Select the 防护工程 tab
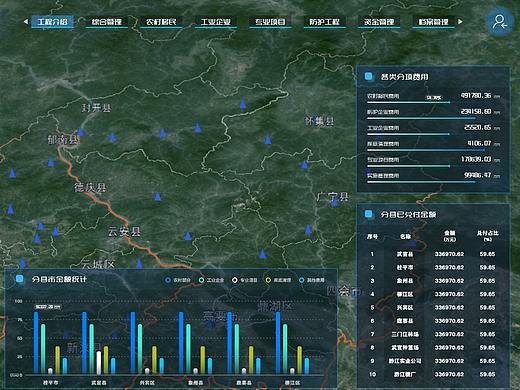 tap(324, 22)
